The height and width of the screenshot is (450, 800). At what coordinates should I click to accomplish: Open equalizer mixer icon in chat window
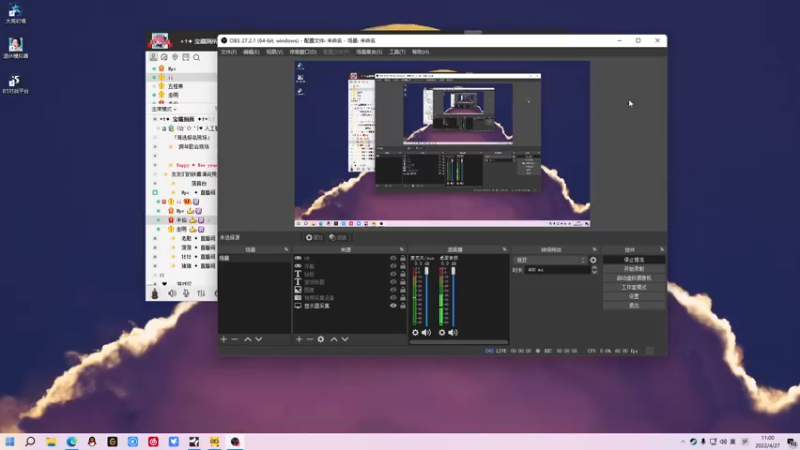coord(201,293)
